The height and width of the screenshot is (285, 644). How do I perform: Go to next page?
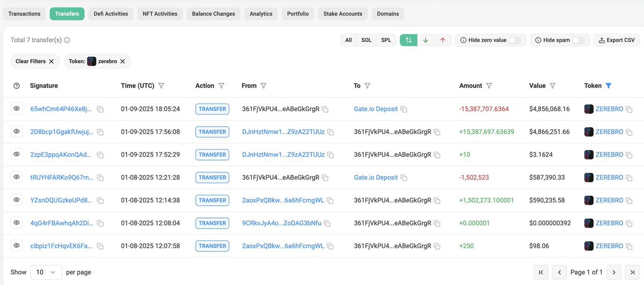pos(613,272)
